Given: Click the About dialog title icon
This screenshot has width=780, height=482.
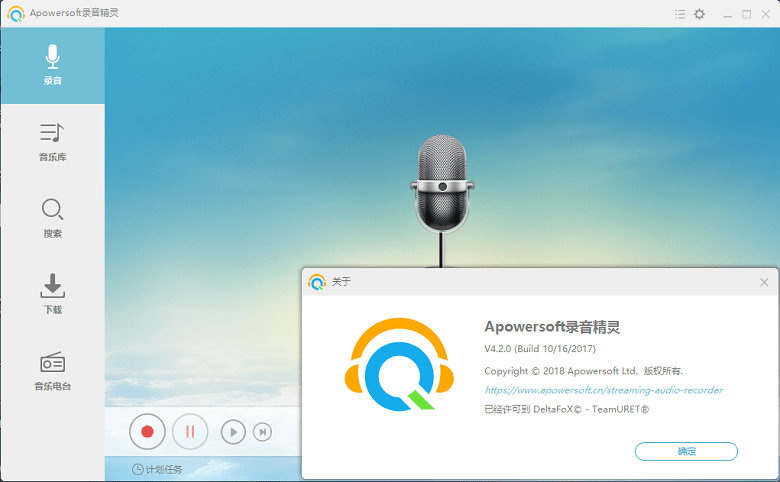Looking at the screenshot, I should (317, 282).
